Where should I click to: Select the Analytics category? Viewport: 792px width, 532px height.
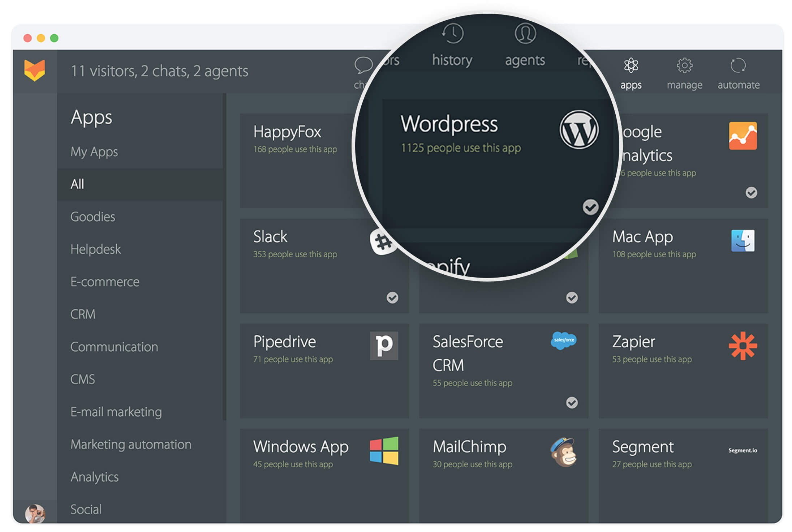pos(94,477)
